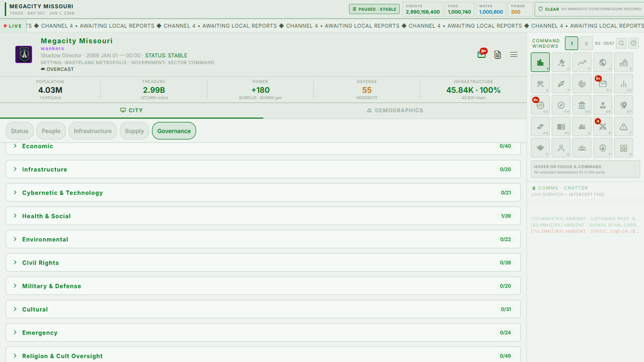The image size is (644, 362).
Task: Open the mail inbox icon with badge
Action: [x=482, y=54]
